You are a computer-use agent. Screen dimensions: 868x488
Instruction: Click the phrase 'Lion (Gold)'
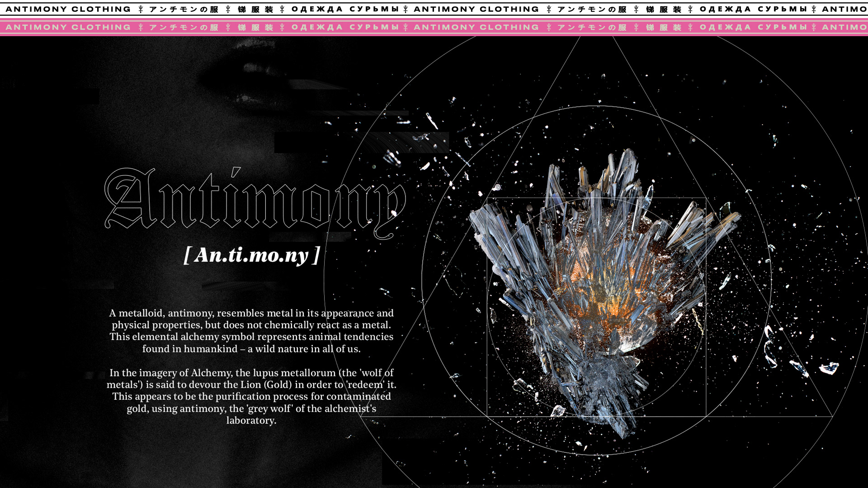pos(266,385)
